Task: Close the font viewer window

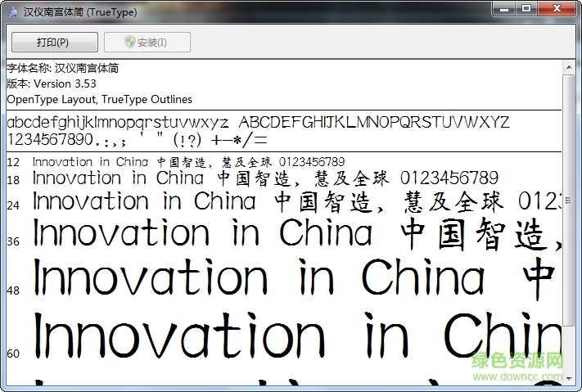Action: pyautogui.click(x=557, y=9)
